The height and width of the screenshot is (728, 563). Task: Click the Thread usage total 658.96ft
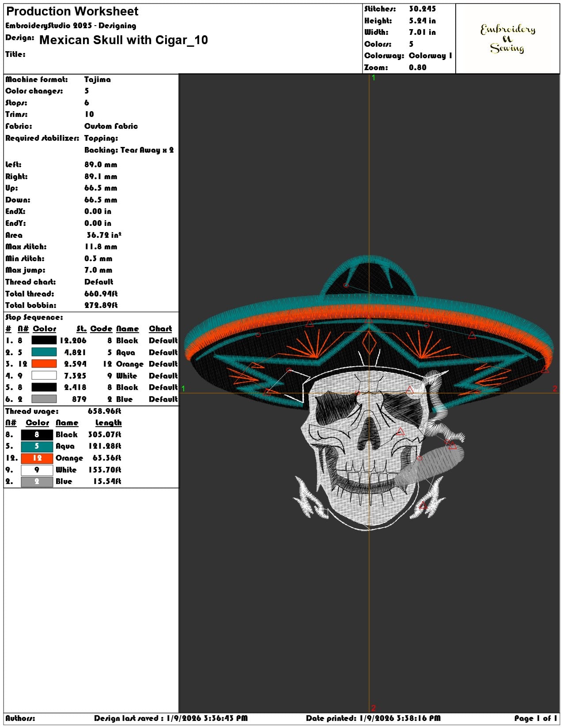pyautogui.click(x=104, y=411)
